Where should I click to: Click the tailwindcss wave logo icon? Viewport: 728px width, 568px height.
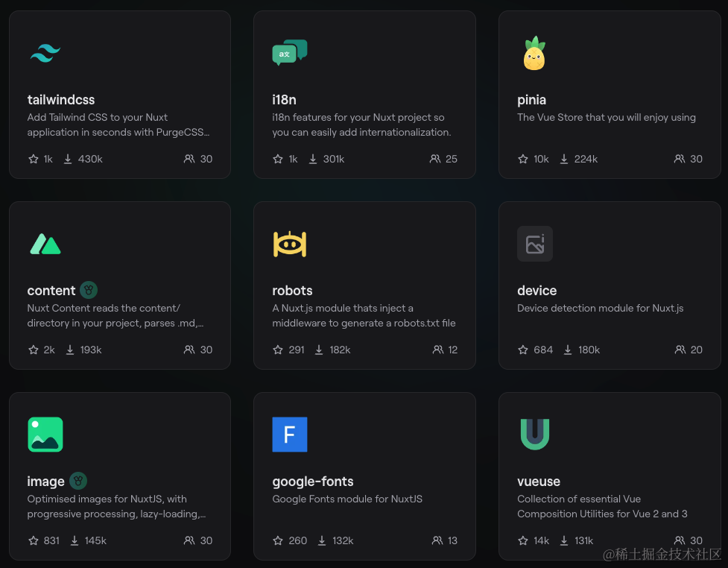45,53
